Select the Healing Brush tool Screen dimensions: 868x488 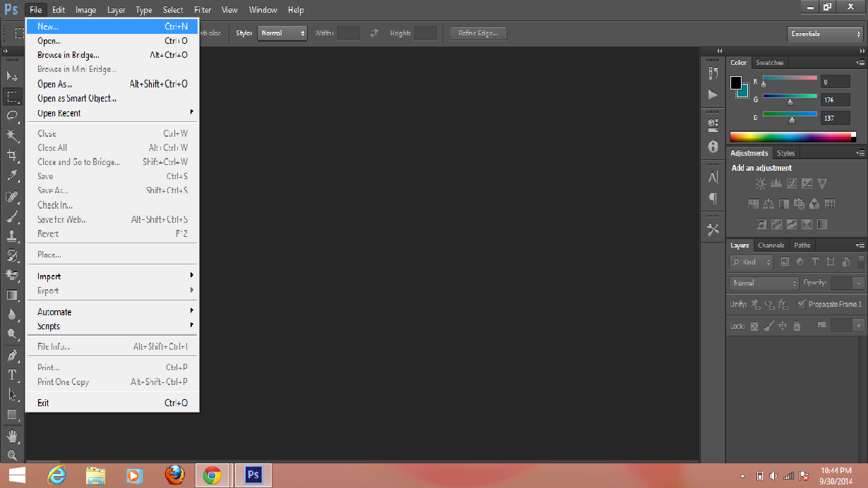(x=12, y=197)
